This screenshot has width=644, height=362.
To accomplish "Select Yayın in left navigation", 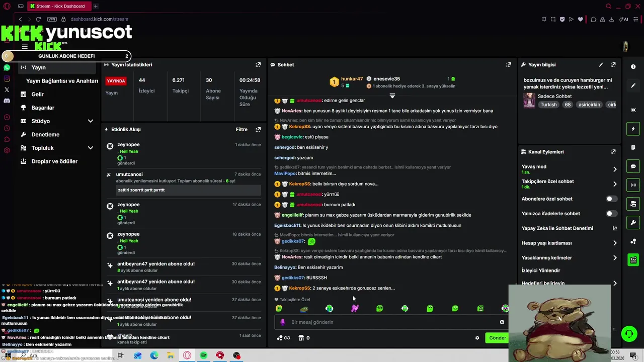I will pyautogui.click(x=57, y=67).
